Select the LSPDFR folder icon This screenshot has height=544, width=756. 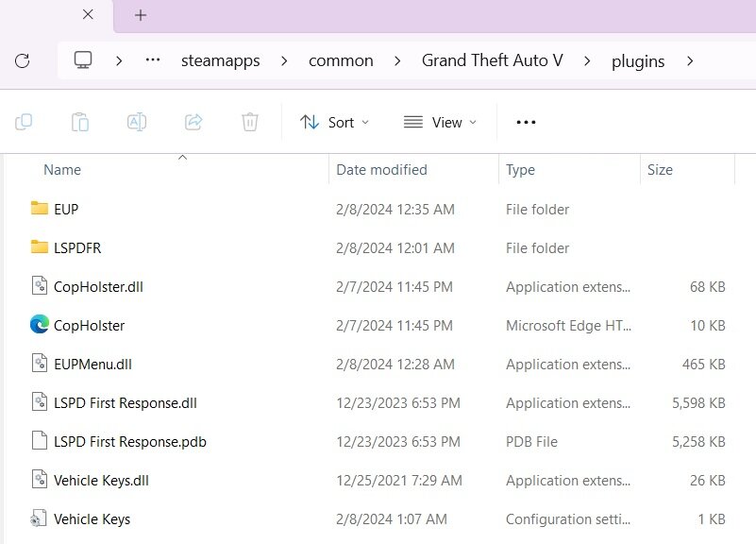pyautogui.click(x=40, y=246)
